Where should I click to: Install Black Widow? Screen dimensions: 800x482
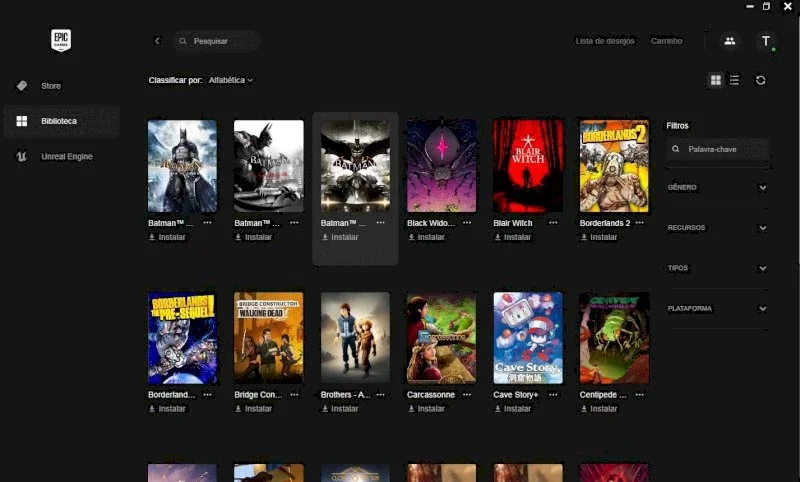(426, 237)
